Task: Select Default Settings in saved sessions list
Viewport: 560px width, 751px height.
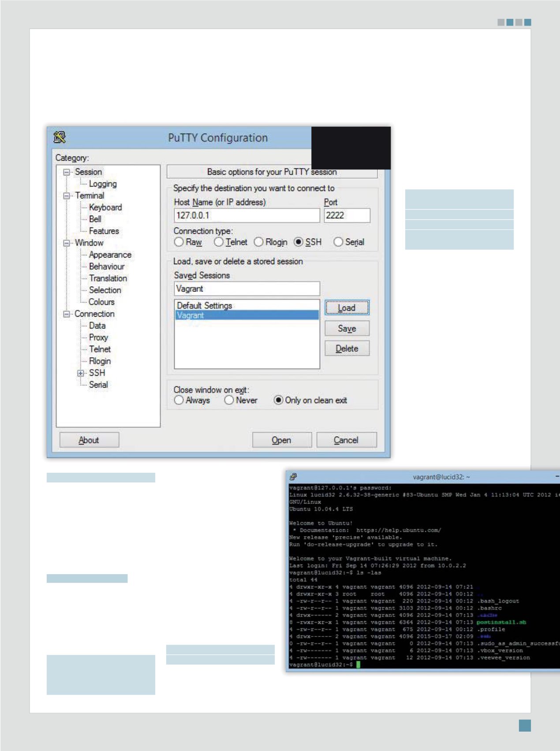Action: click(247, 306)
